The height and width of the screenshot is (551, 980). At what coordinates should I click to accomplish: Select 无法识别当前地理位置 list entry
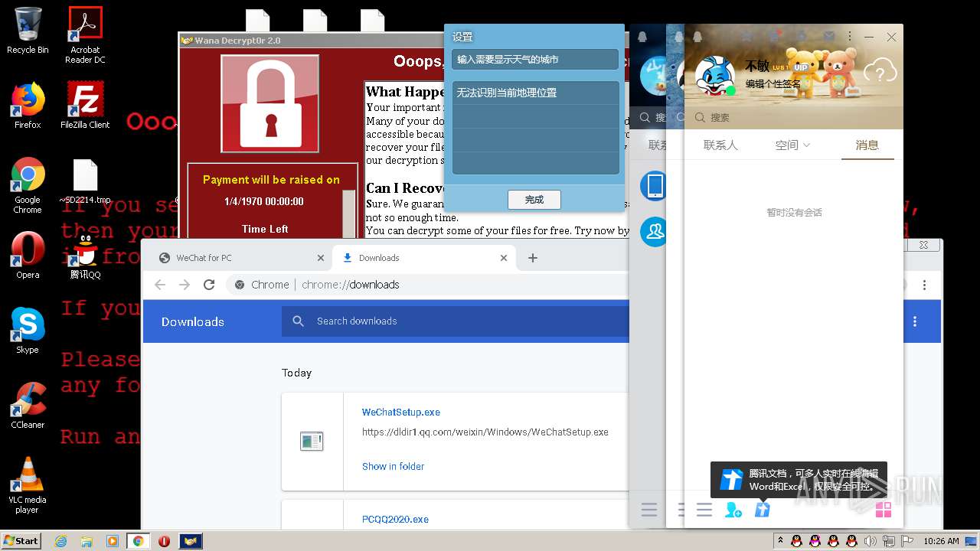click(x=535, y=93)
